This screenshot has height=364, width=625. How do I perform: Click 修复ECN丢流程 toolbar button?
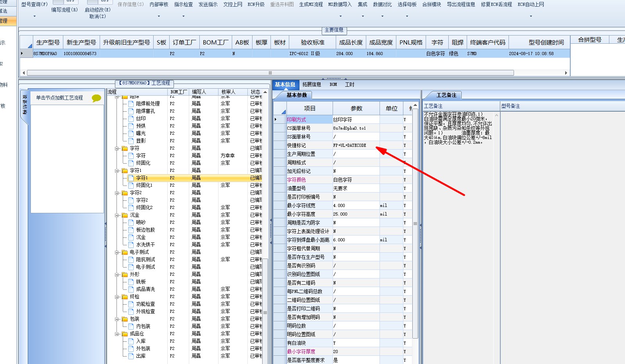click(x=496, y=4)
